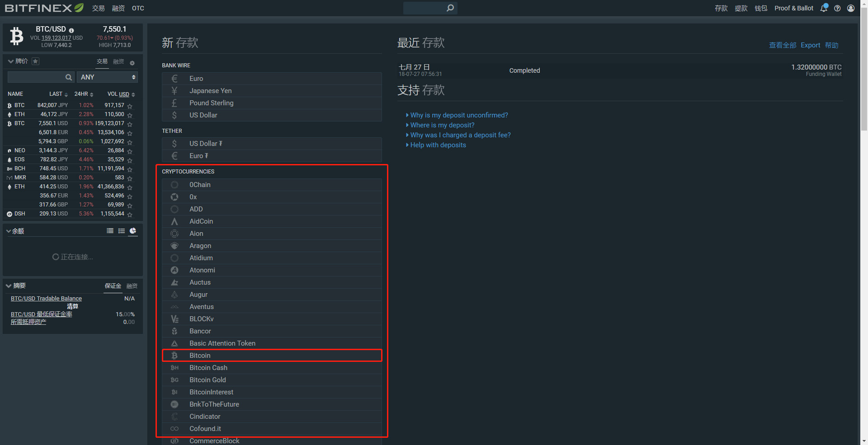The image size is (868, 445).
Task: Star the DSH 209.13 USD row
Action: 130,215
